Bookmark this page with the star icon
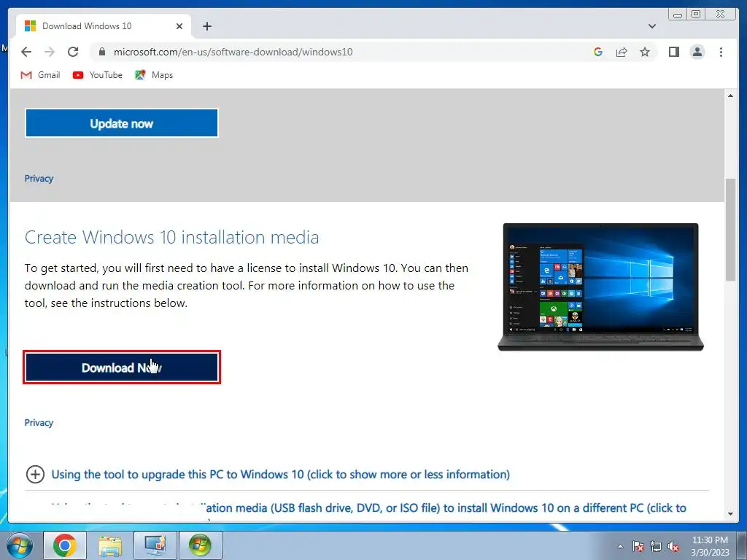This screenshot has height=560, width=747. (645, 52)
